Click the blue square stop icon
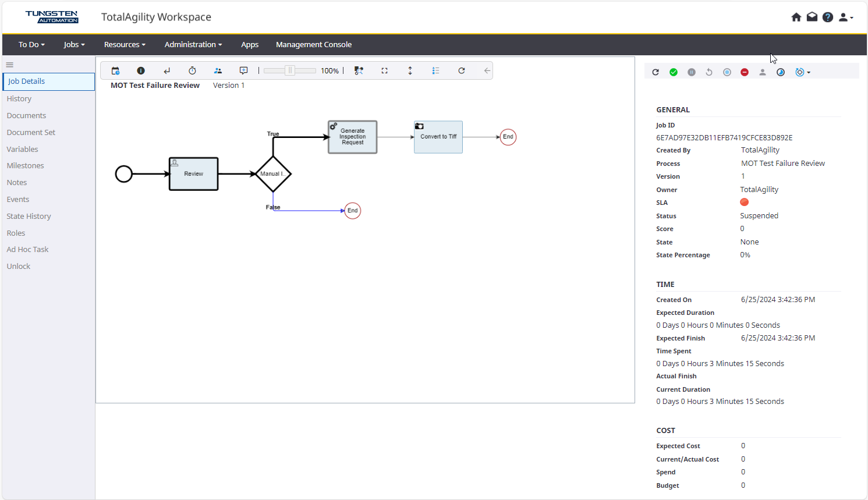 [727, 72]
